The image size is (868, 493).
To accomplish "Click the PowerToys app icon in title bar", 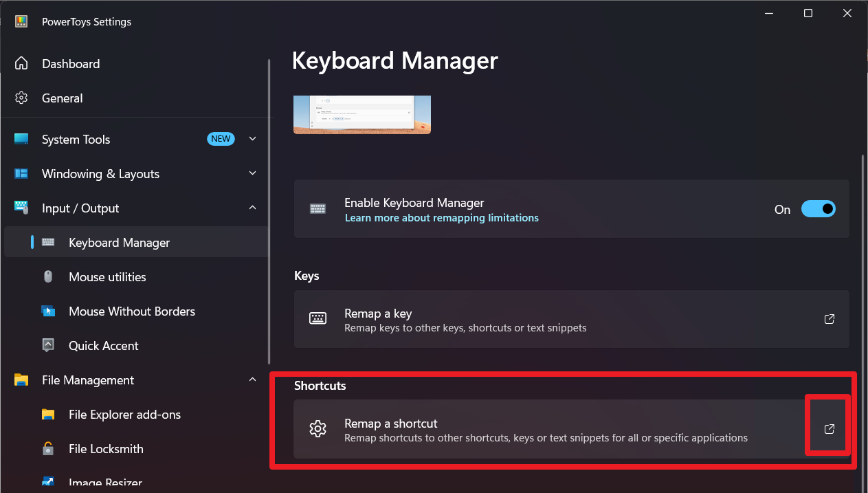I will tap(21, 21).
